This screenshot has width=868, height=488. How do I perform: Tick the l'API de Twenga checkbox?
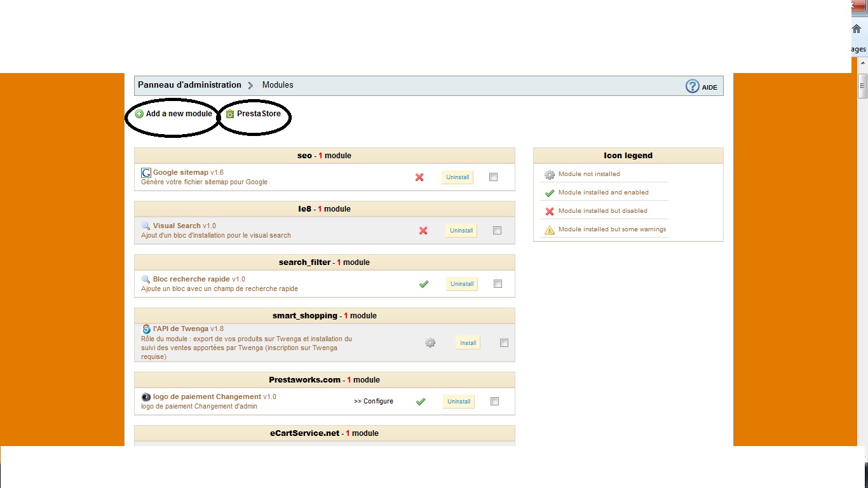(504, 343)
